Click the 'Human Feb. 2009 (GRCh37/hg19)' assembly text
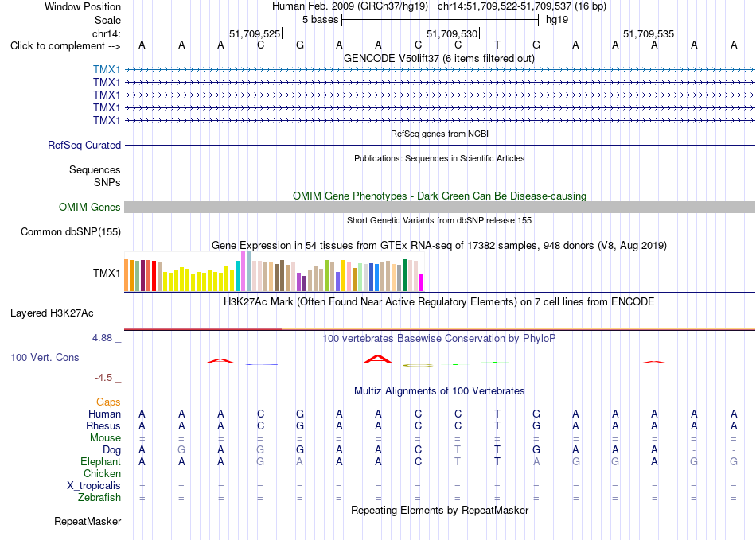Screen dimensions: 756x540 pos(350,6)
